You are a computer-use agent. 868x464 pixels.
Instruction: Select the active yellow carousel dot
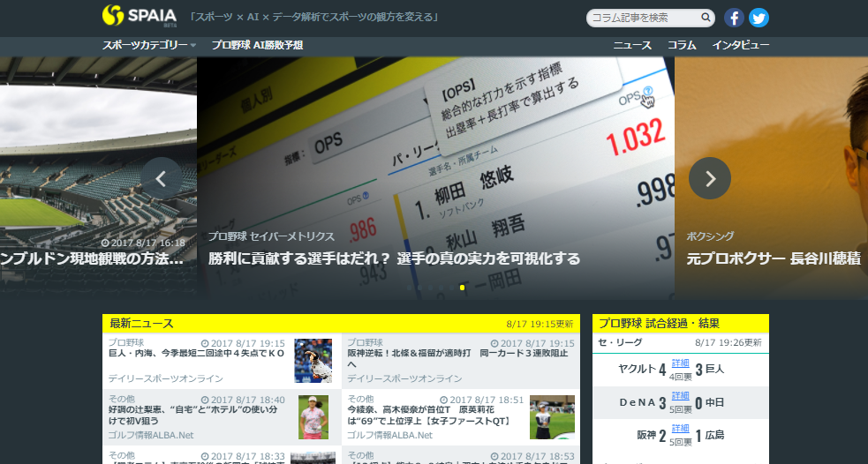(x=462, y=288)
